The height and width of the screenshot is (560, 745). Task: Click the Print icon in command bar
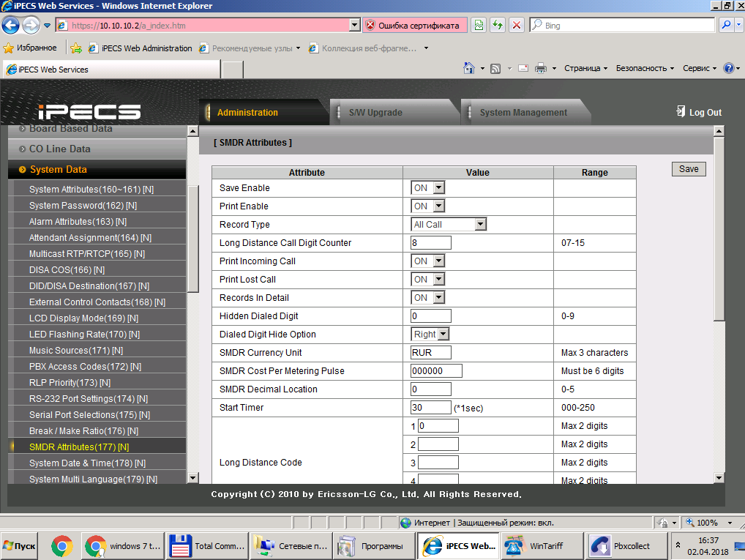coord(540,69)
